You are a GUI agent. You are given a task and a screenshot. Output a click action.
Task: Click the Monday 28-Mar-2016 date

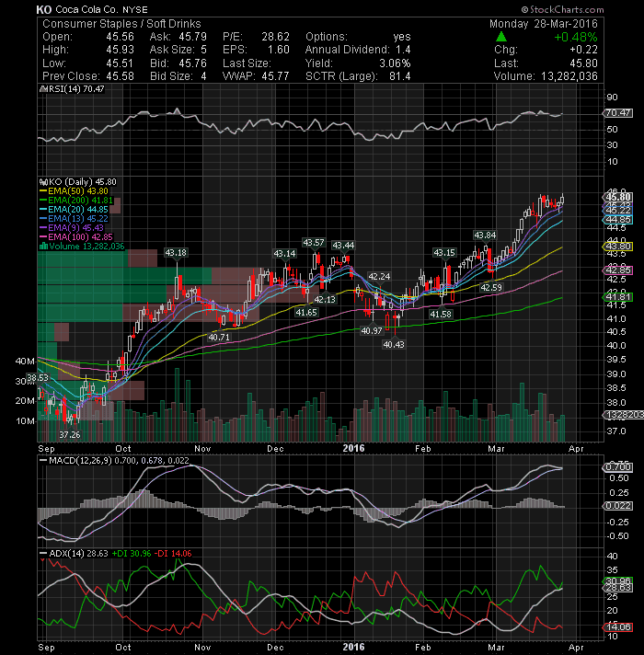[x=544, y=23]
